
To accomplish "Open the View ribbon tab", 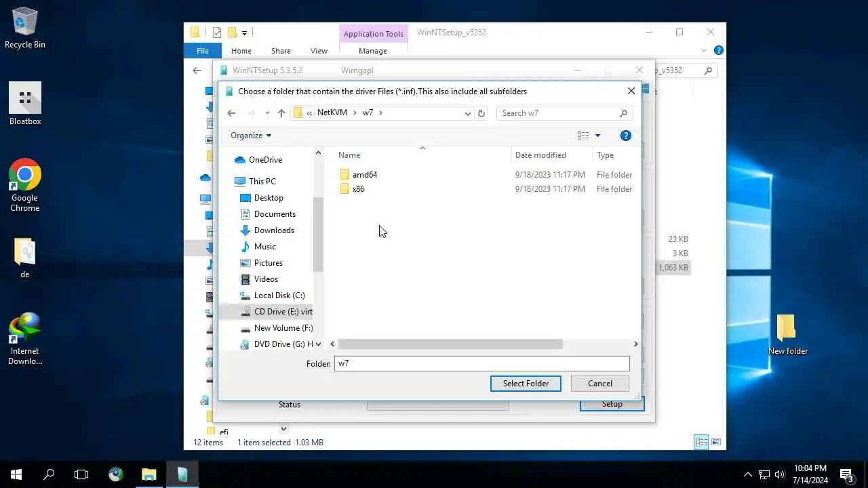I will pyautogui.click(x=319, y=51).
